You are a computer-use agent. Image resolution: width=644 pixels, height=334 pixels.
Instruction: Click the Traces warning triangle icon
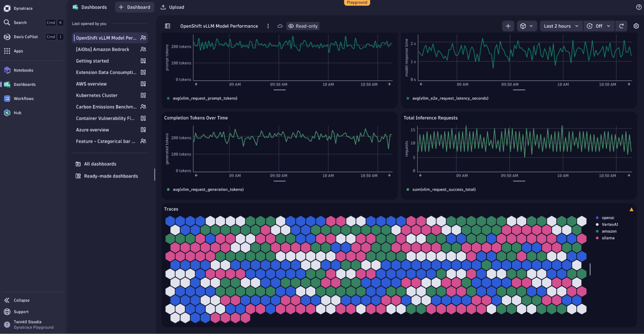pos(631,209)
